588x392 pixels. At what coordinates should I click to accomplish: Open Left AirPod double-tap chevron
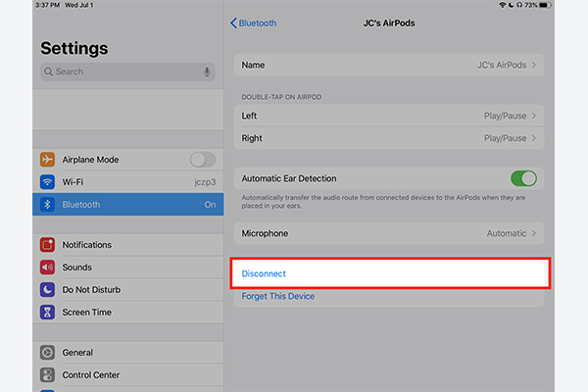pos(534,116)
